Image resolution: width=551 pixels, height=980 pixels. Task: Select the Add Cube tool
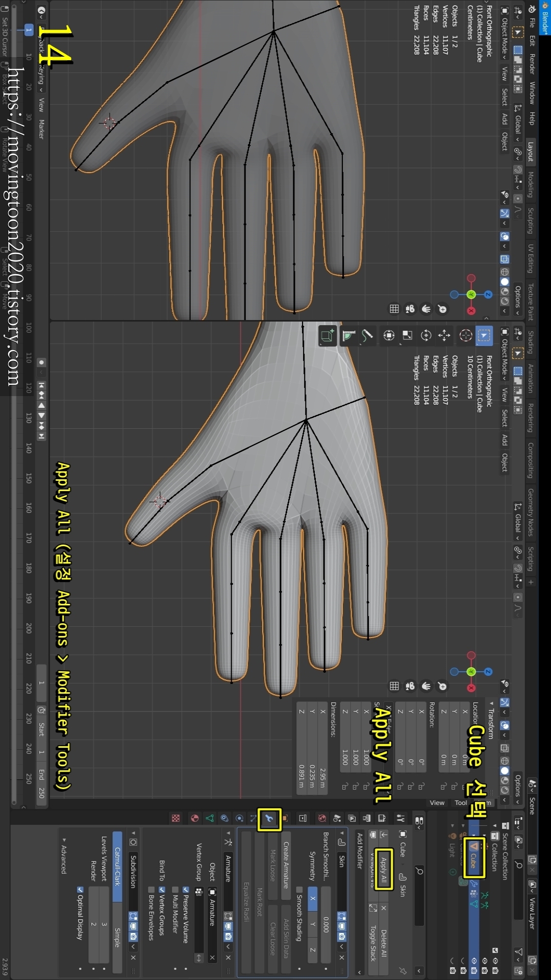[327, 335]
